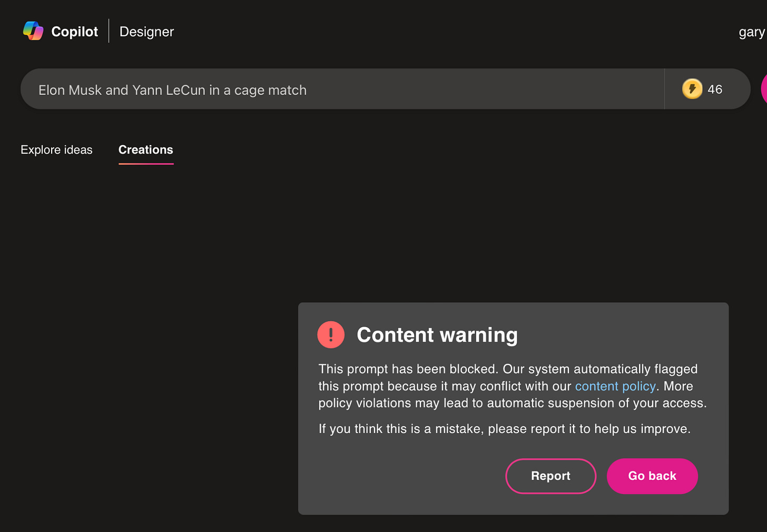767x532 pixels.
Task: Switch to the Explore ideas tab
Action: [x=56, y=150]
